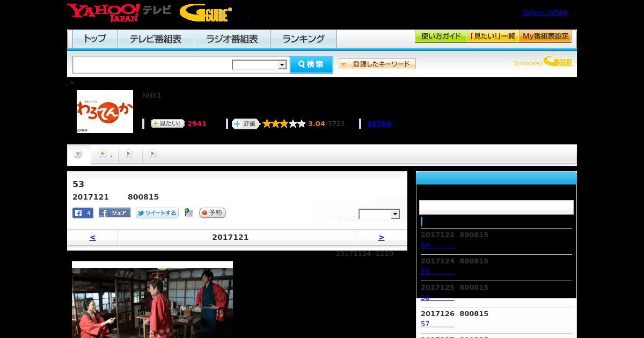Open the region select dropdown near 予約

click(x=379, y=214)
